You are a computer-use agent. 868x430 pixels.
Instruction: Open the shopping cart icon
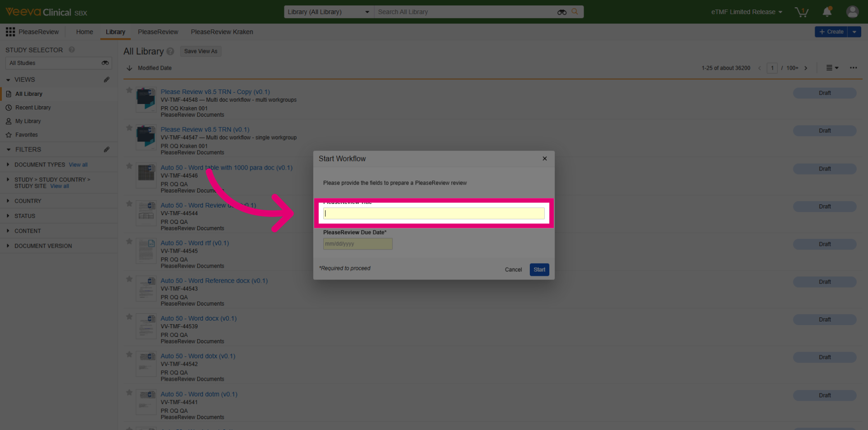802,12
